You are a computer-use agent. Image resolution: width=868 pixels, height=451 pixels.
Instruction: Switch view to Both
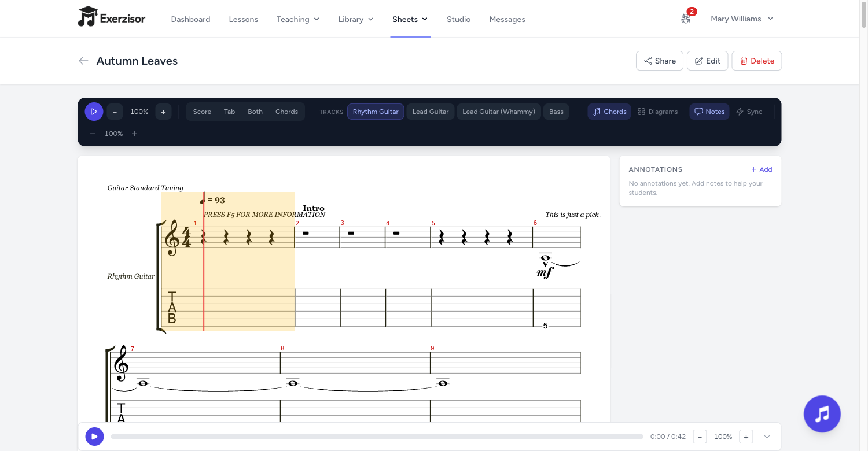(x=255, y=112)
